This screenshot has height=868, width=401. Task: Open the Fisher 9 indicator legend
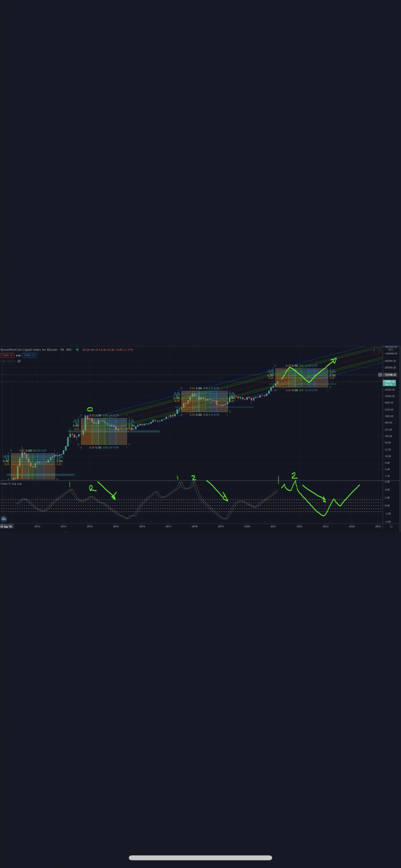(x=11, y=484)
